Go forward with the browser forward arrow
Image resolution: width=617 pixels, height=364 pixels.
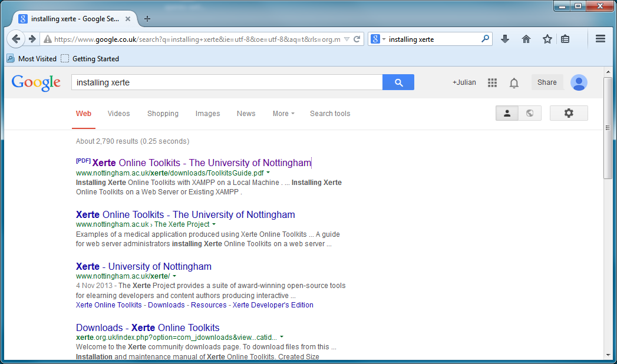pos(32,39)
